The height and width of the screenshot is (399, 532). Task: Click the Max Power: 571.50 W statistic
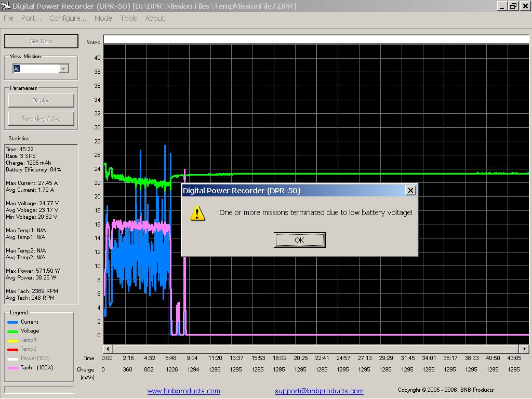[x=33, y=271]
